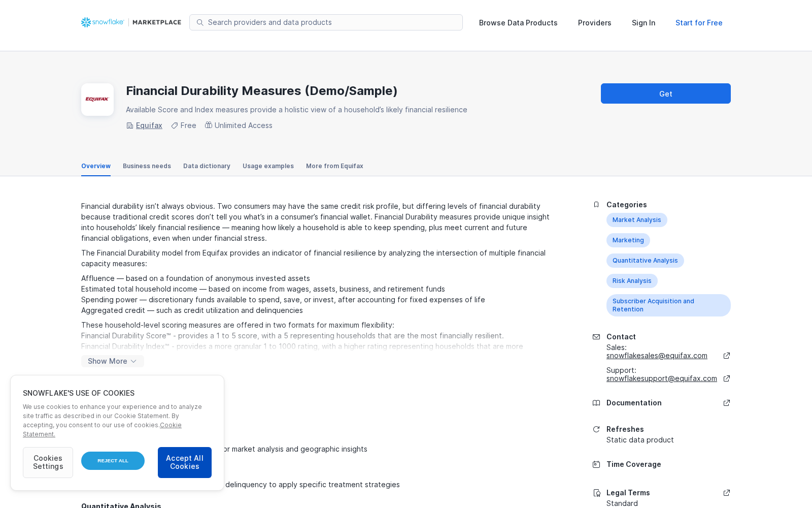Viewport: 812px width, 508px height.
Task: Open Cookies Settings button
Action: pyautogui.click(x=48, y=462)
